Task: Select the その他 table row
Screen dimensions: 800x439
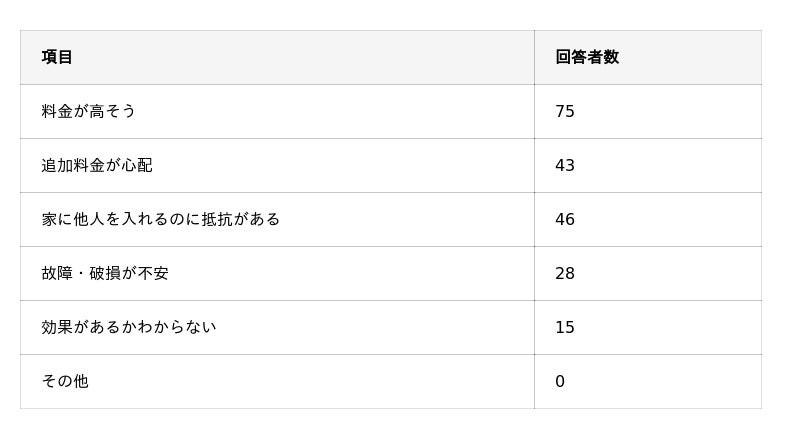Action: click(x=390, y=381)
